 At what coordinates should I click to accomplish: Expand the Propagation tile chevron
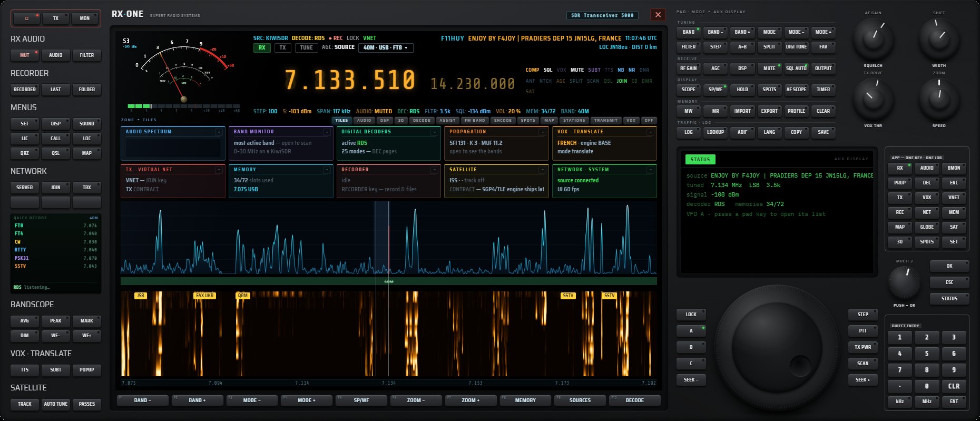(x=543, y=132)
